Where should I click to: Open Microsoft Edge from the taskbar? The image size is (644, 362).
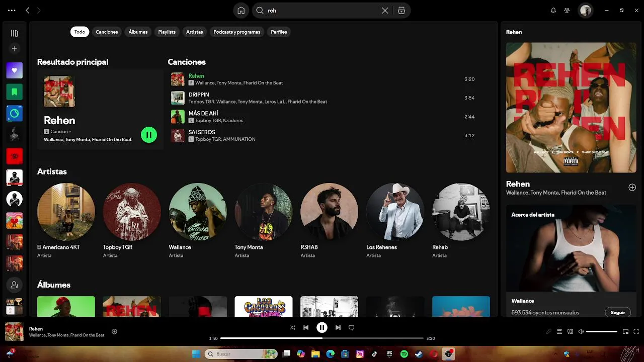pyautogui.click(x=330, y=354)
